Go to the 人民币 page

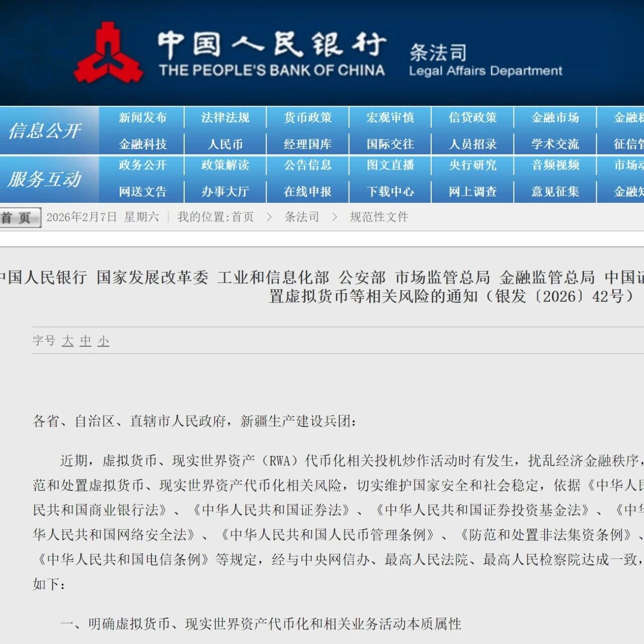coord(225,144)
